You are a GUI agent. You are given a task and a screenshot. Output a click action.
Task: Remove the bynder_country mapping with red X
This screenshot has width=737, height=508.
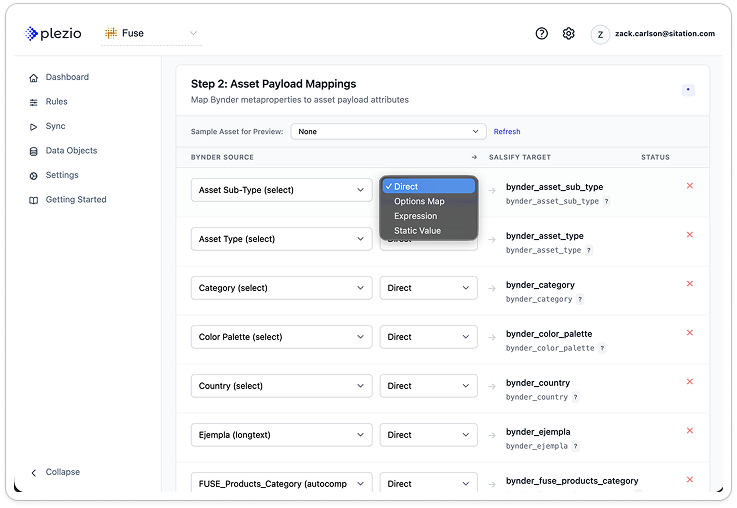click(690, 381)
